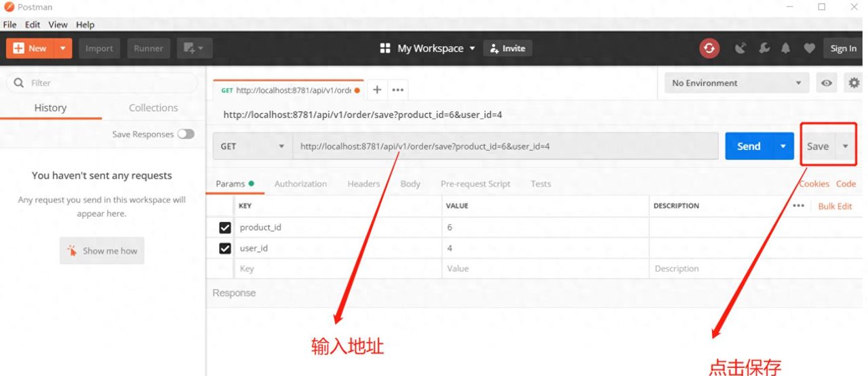Uncheck the user_id parameter checkbox
868x376 pixels.
(225, 248)
